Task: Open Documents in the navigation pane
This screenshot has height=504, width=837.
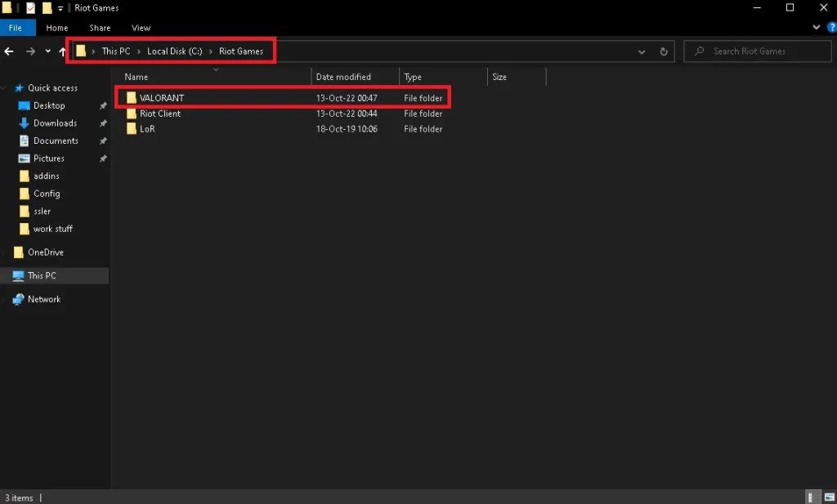Action: click(x=56, y=140)
